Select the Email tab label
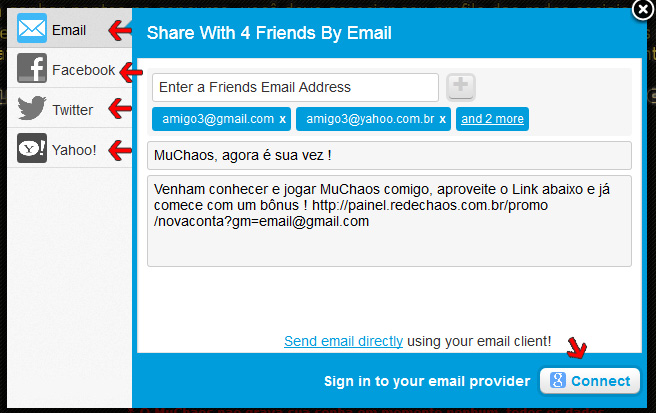 [69, 30]
